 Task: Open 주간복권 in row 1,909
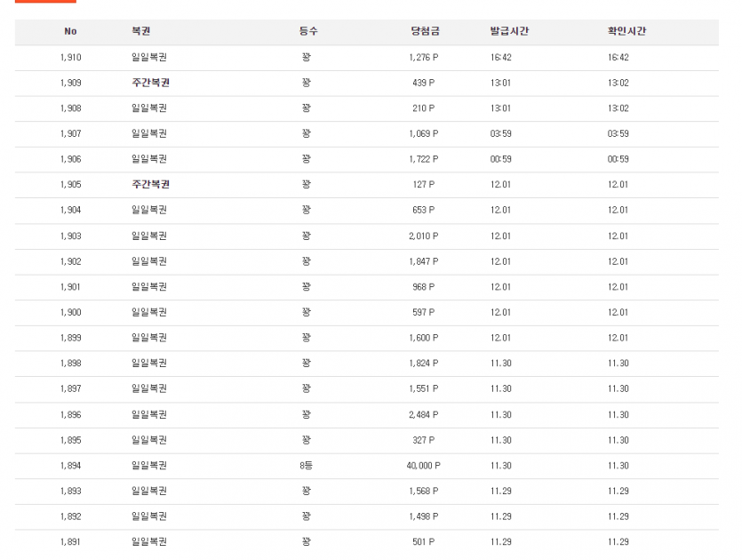[150, 83]
